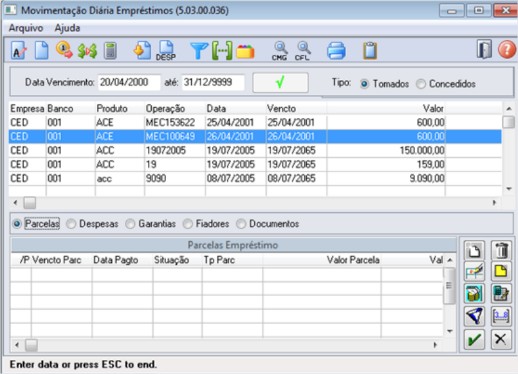Screen dimensions: 518x374
Task: Click the parcelas grid vertical scrollbar thumb
Action: 450,286
